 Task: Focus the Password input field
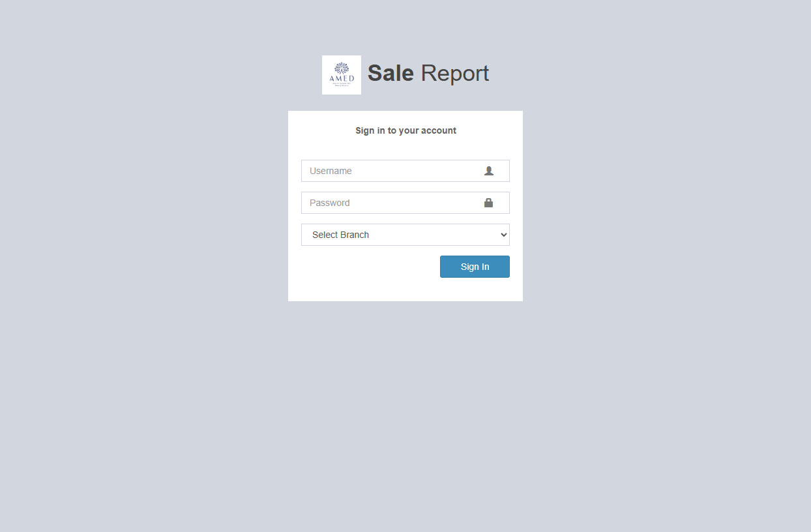click(391, 203)
